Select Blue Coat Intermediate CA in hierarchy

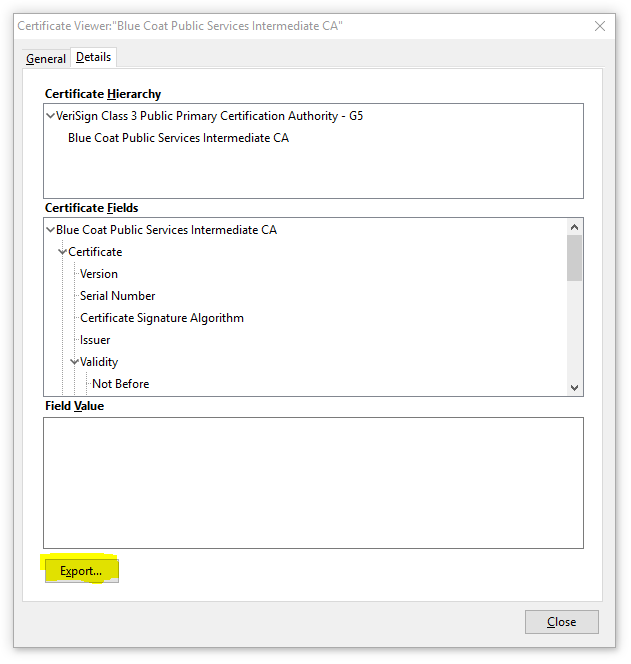[178, 138]
